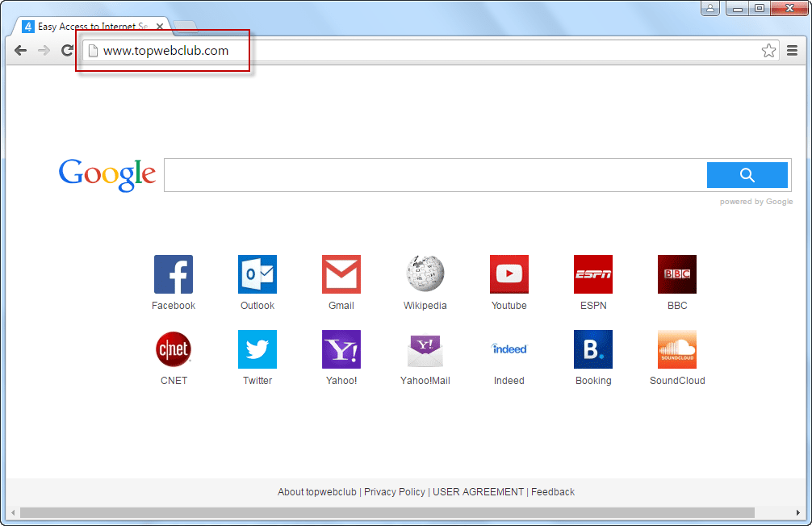Click the Gmail text label
The image size is (812, 526).
341,306
